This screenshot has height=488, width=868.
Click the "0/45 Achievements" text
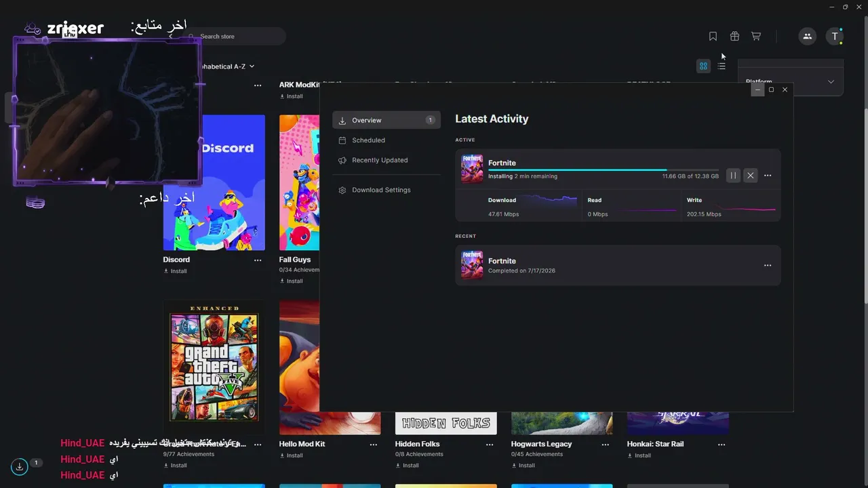pyautogui.click(x=537, y=454)
